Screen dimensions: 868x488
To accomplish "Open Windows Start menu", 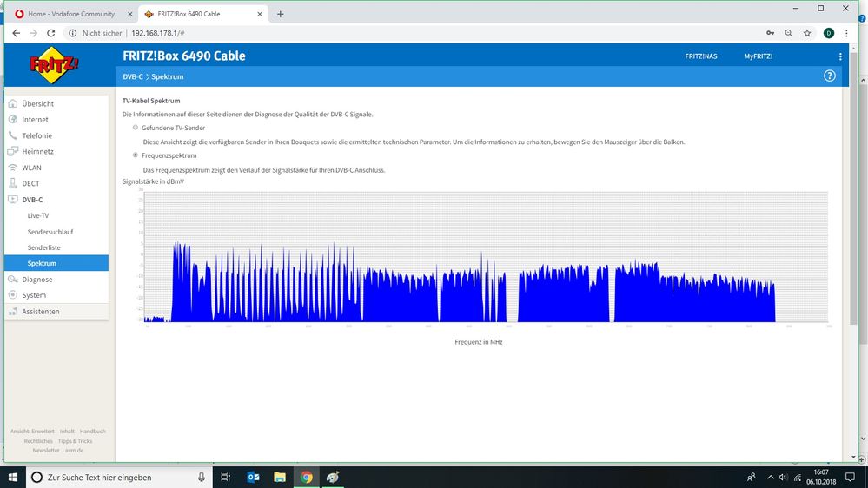I will [x=13, y=477].
